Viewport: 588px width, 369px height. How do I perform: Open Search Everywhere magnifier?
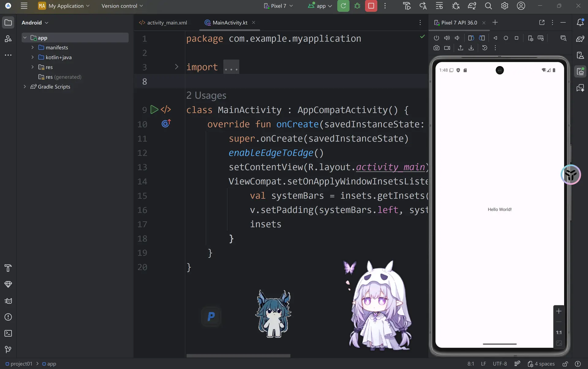pyautogui.click(x=488, y=6)
